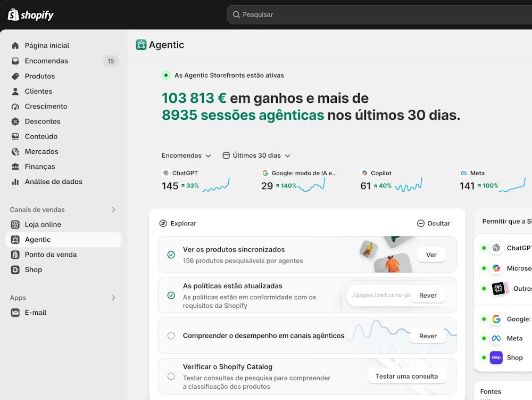Image resolution: width=532 pixels, height=400 pixels.
Task: Click the envelope icon beside E-mail
Action: click(15, 313)
